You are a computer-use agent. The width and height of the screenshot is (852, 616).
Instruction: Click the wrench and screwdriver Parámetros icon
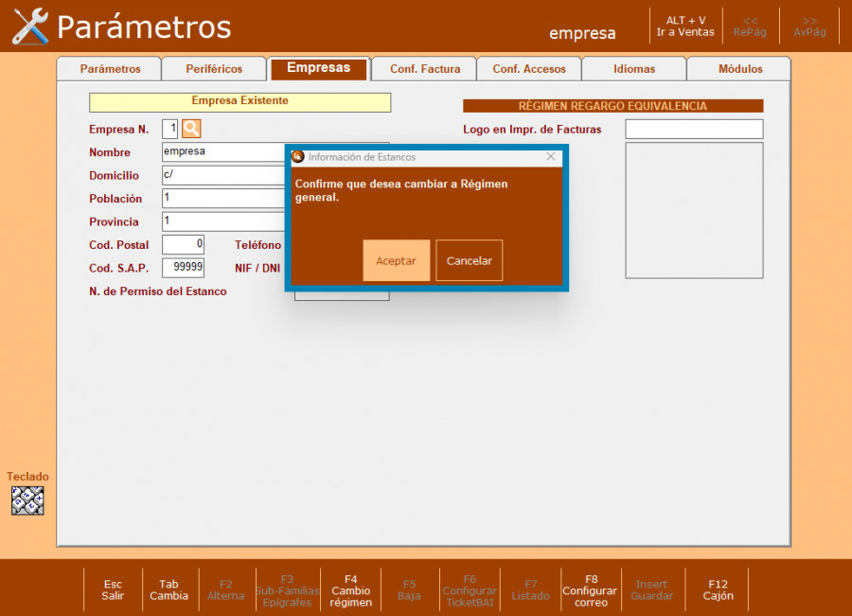point(29,26)
